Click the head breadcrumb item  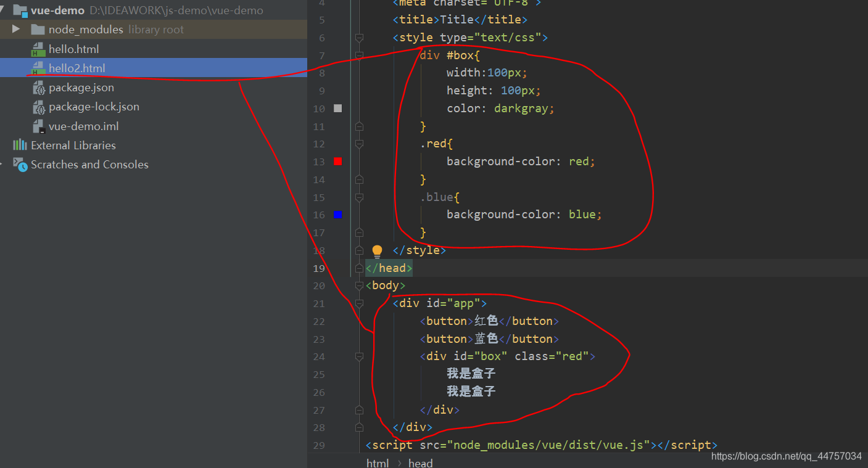pos(420,463)
